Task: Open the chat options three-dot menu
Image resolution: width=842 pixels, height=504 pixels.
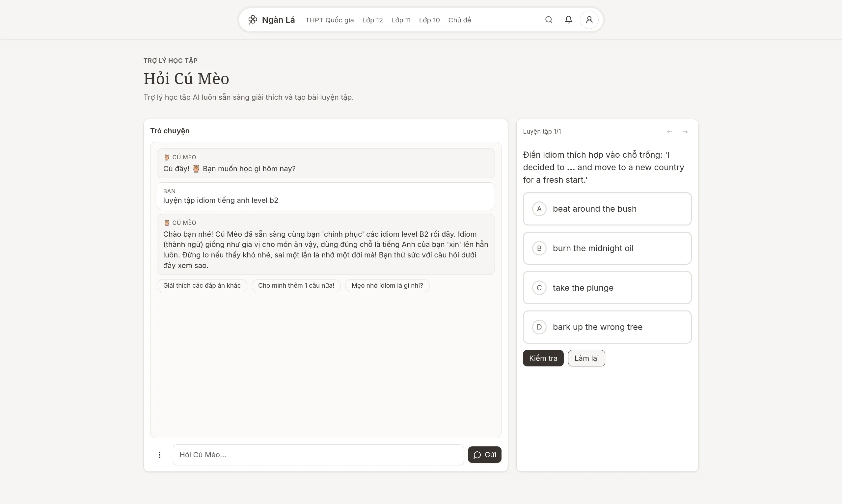Action: [159, 454]
